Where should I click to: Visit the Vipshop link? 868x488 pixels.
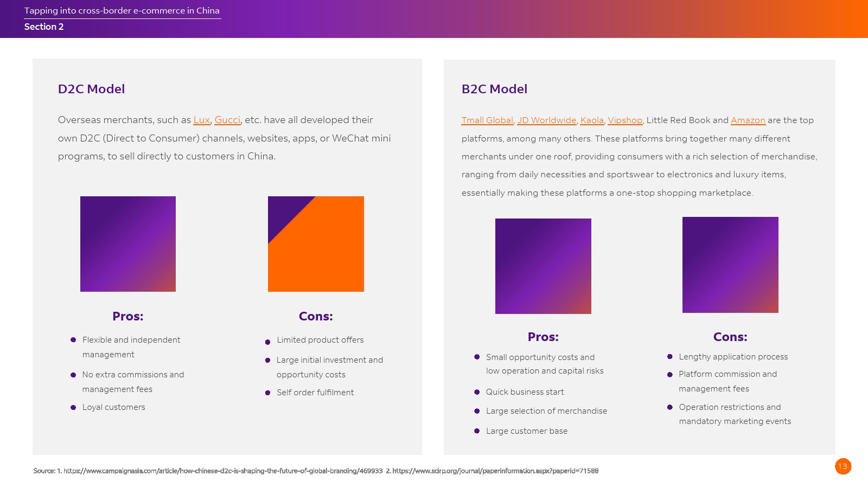tap(625, 120)
